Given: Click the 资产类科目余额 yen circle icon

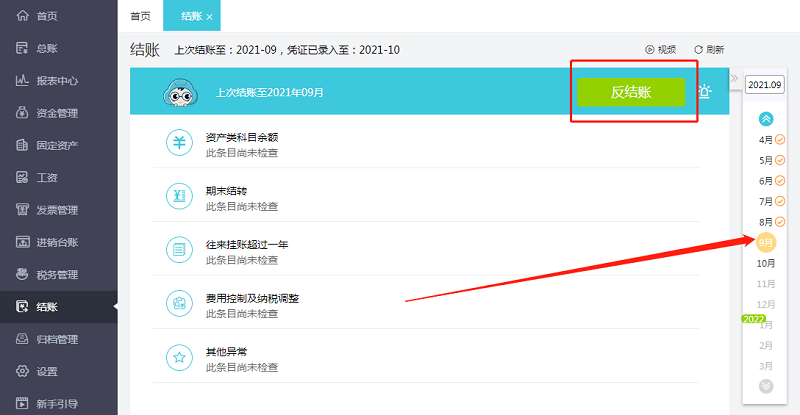Looking at the screenshot, I should pos(179,142).
